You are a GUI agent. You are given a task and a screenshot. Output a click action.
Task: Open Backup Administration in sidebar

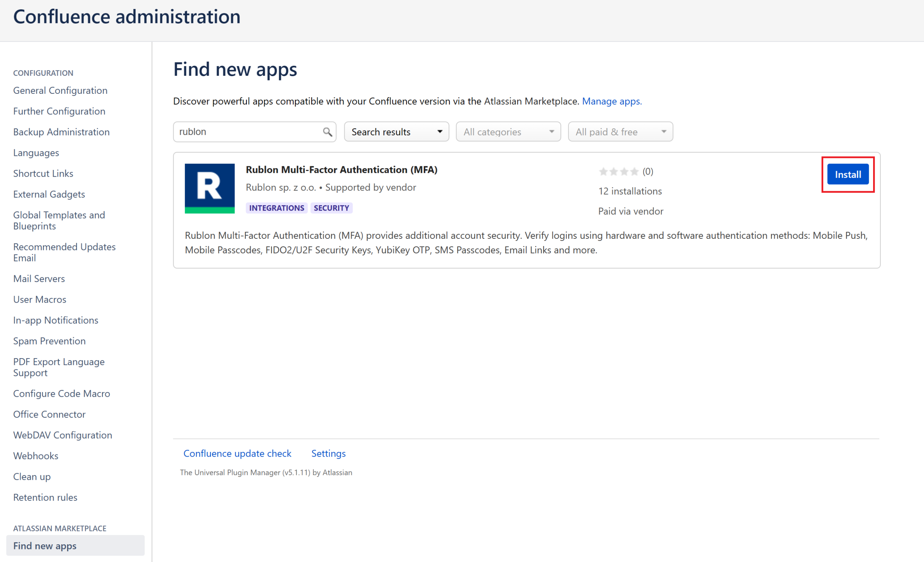[x=61, y=132]
